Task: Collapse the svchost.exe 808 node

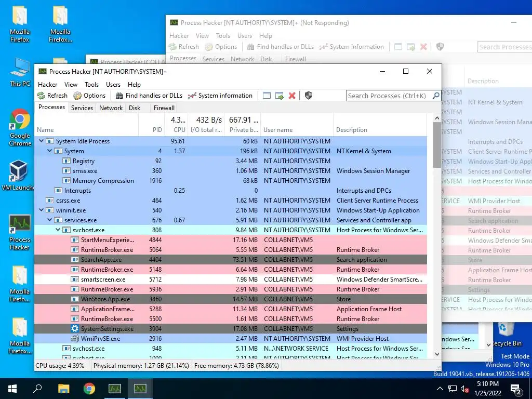Action: pos(58,230)
